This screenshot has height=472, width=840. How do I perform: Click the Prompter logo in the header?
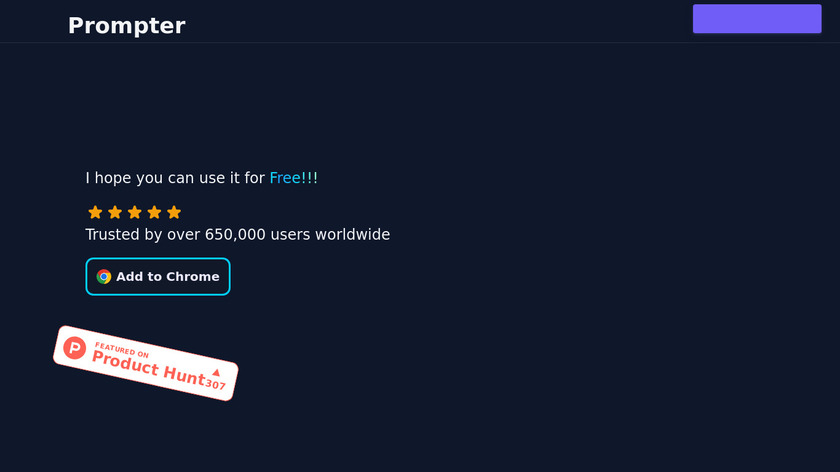point(126,26)
